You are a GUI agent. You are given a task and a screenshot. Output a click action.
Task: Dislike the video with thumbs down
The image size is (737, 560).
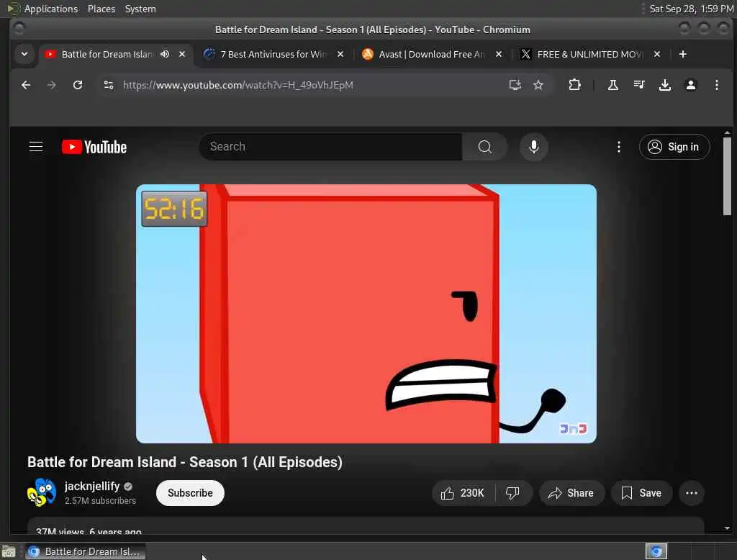pos(512,493)
